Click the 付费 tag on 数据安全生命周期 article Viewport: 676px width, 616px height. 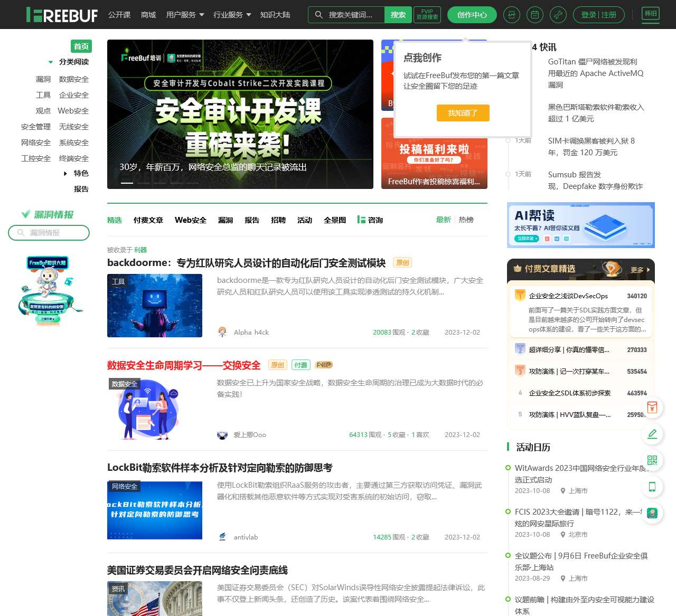click(x=301, y=365)
